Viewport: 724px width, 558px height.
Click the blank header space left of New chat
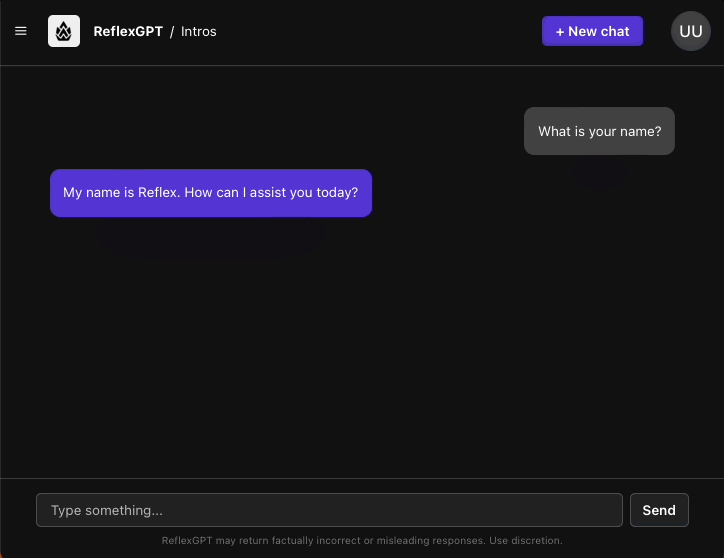(x=400, y=31)
